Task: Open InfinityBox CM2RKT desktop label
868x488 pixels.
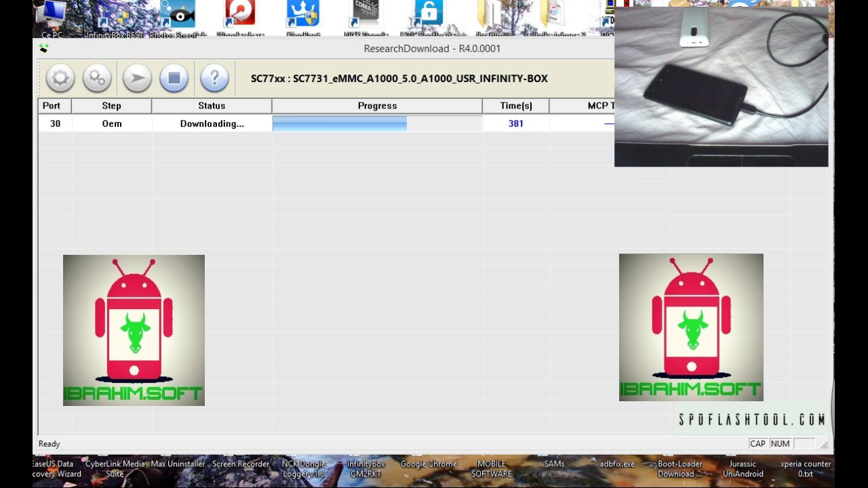Action: click(366, 469)
